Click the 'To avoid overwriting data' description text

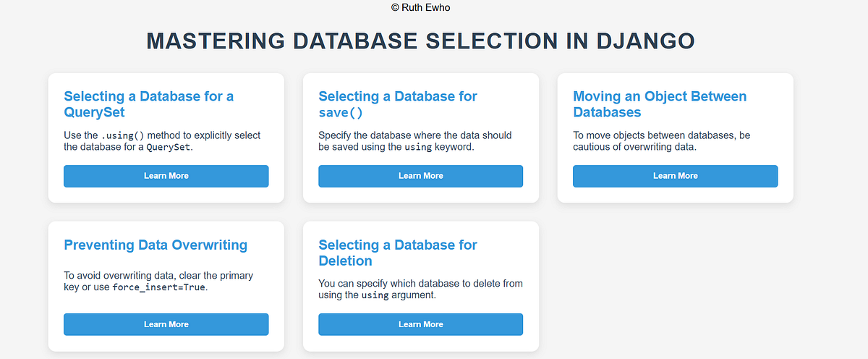coord(124,276)
